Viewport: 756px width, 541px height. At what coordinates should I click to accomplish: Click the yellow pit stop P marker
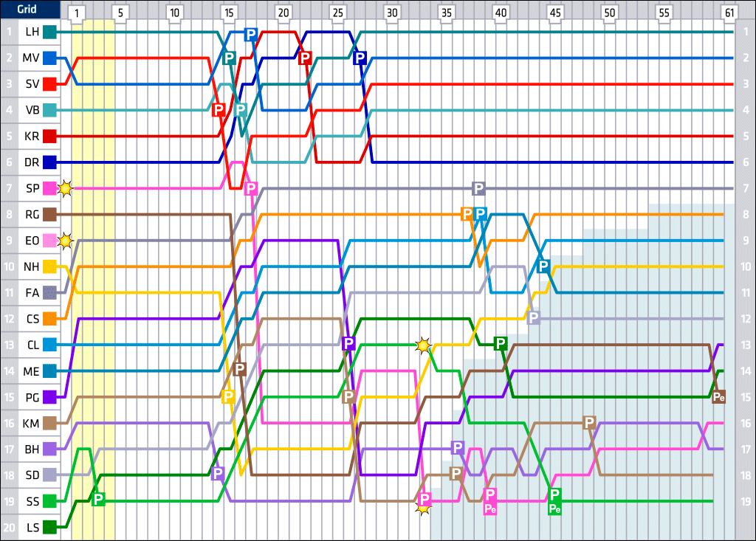coord(228,396)
